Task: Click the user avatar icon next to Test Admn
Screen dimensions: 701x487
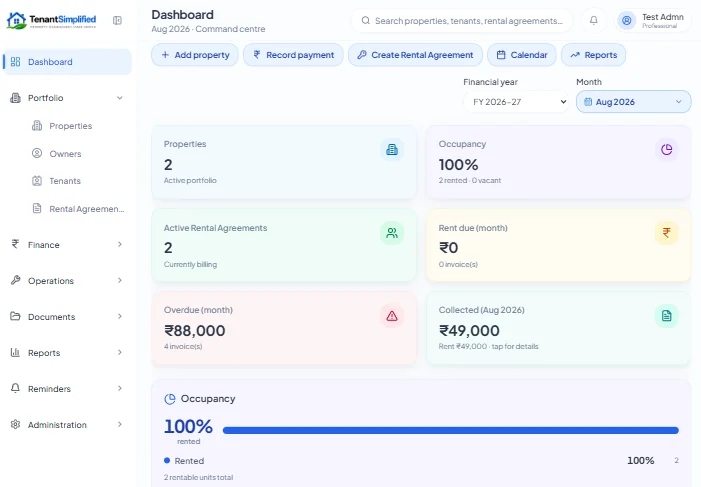Action: [627, 21]
